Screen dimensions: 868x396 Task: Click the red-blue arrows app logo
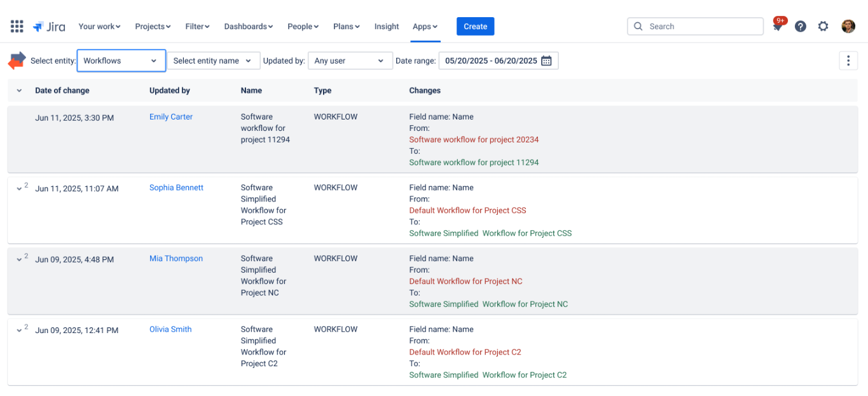17,60
